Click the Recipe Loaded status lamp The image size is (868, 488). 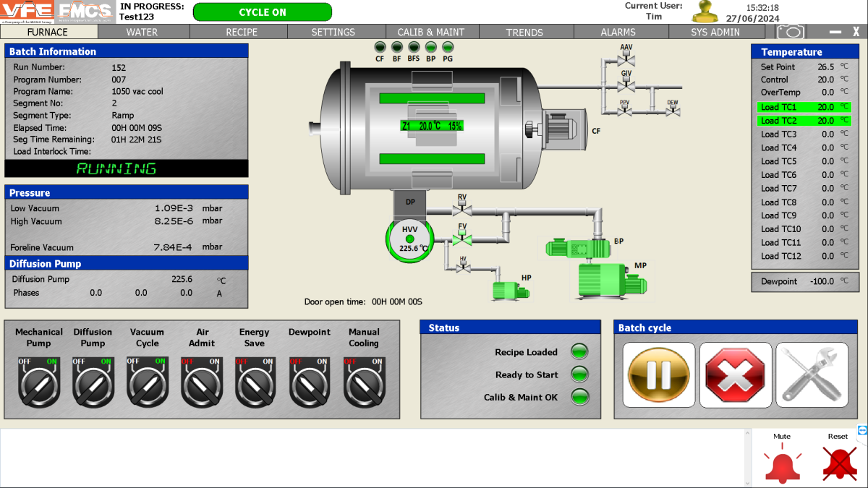pos(579,352)
